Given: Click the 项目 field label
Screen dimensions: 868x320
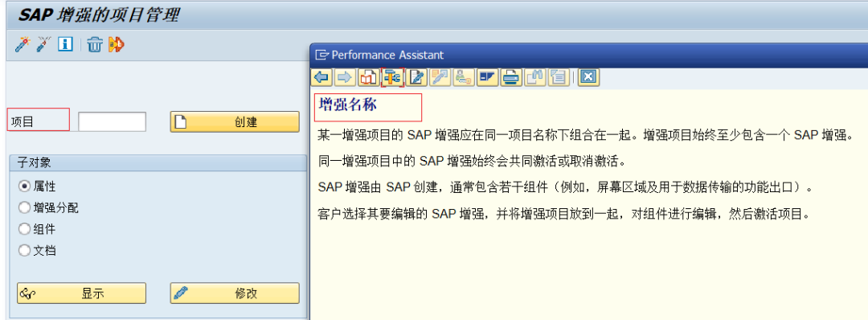Looking at the screenshot, I should point(23,121).
